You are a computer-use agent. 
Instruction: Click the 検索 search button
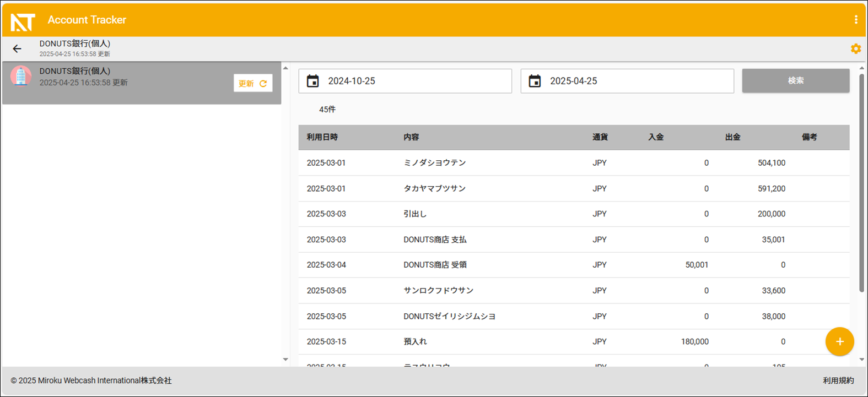click(795, 80)
